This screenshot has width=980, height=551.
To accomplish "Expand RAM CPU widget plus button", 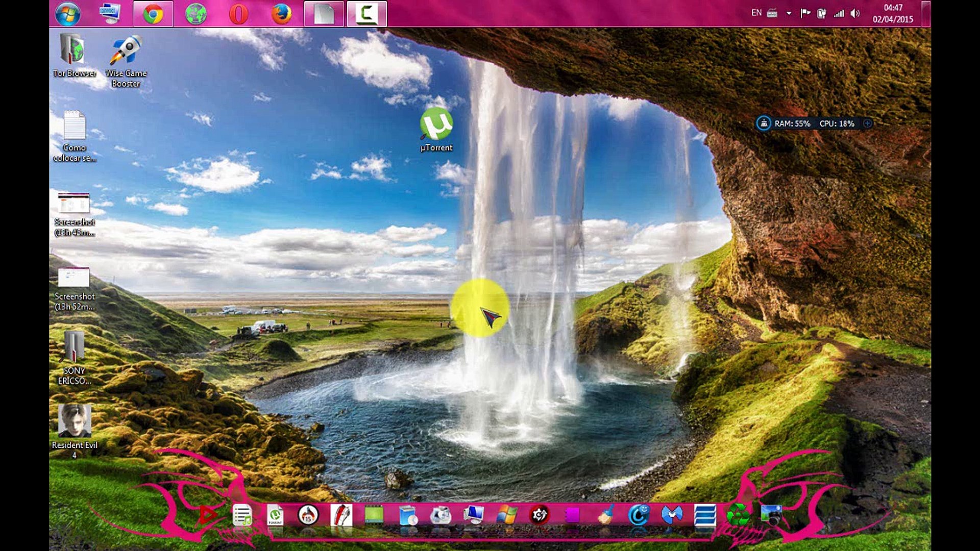I will (x=867, y=123).
